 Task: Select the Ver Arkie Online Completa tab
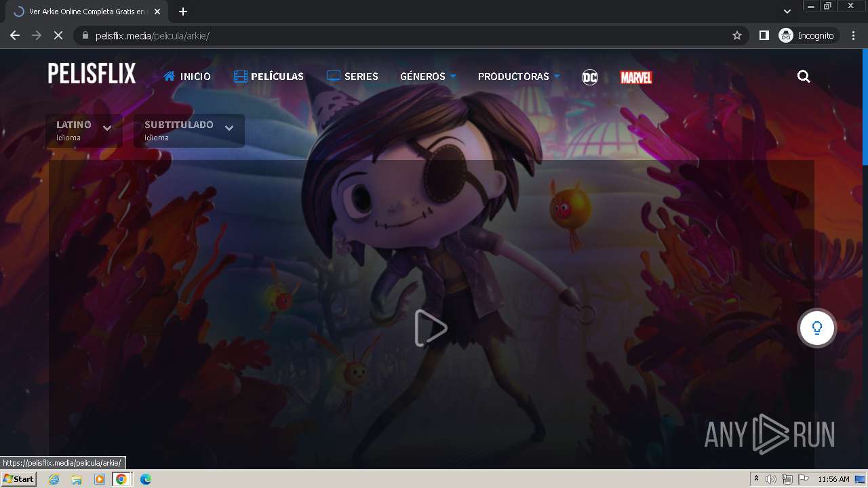87,12
